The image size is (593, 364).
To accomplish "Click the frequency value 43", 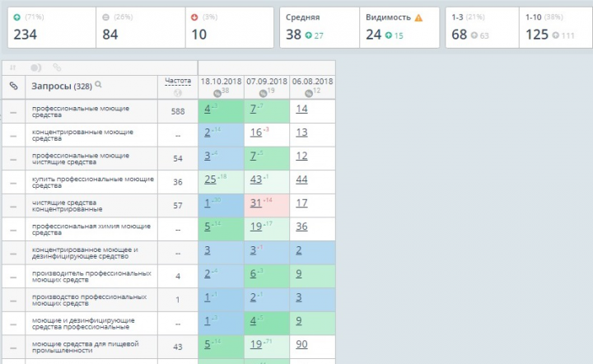I will (x=178, y=347).
